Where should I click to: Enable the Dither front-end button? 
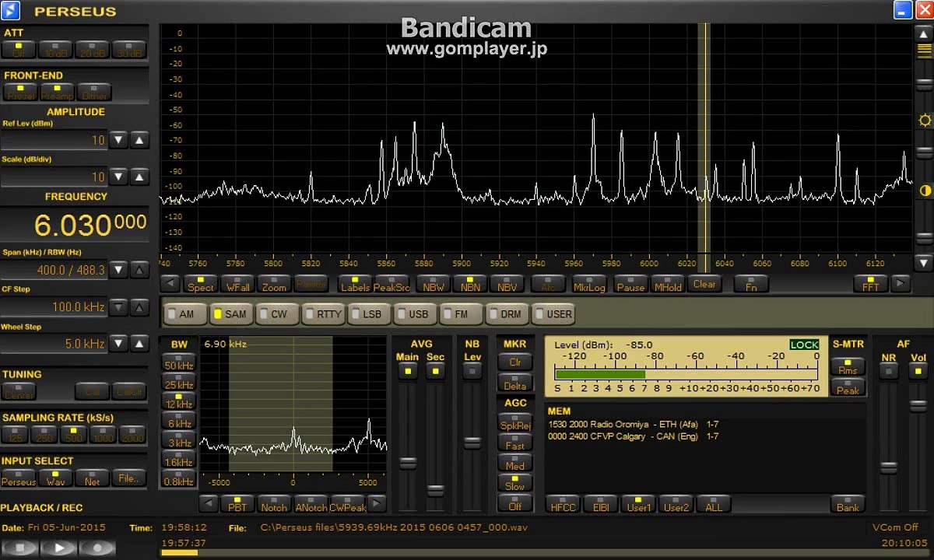tap(94, 93)
